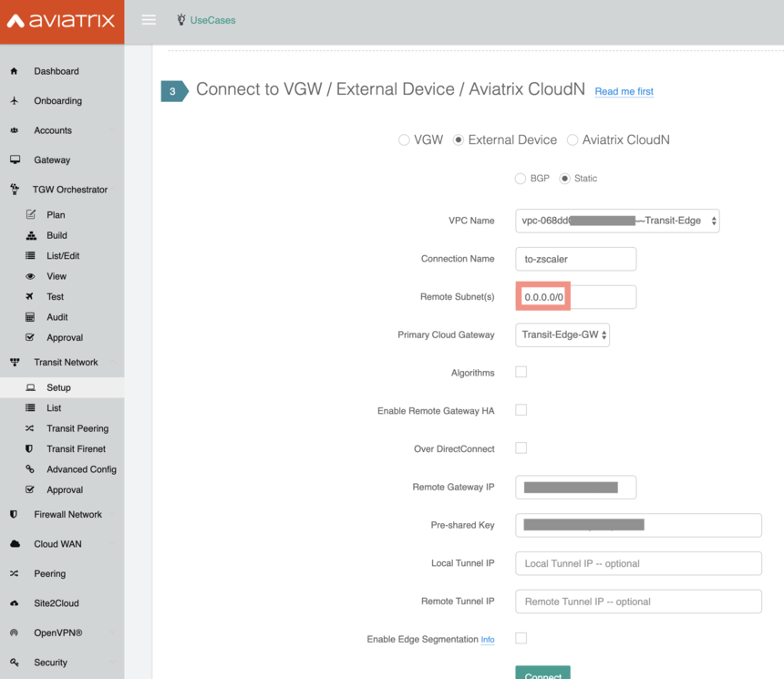
Task: Click the Advanced Config link icon
Action: 30,469
